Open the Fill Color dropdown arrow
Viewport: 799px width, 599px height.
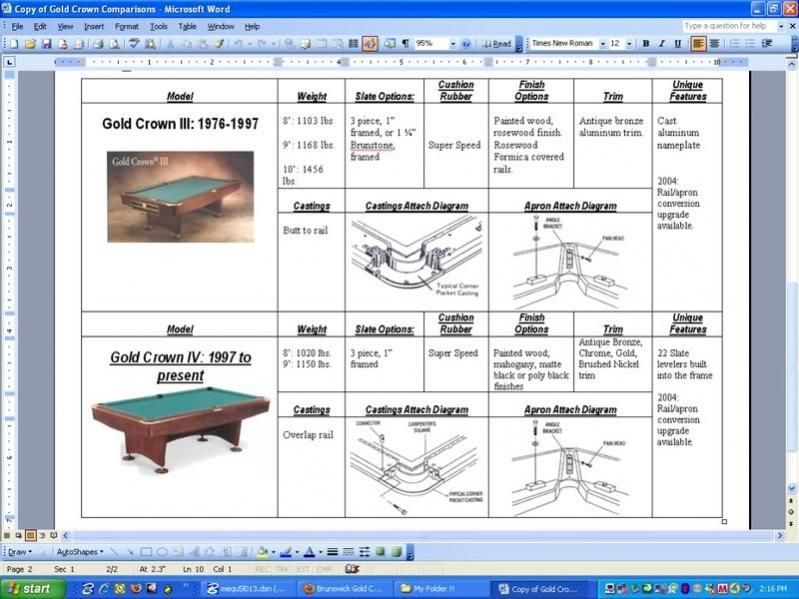click(273, 552)
